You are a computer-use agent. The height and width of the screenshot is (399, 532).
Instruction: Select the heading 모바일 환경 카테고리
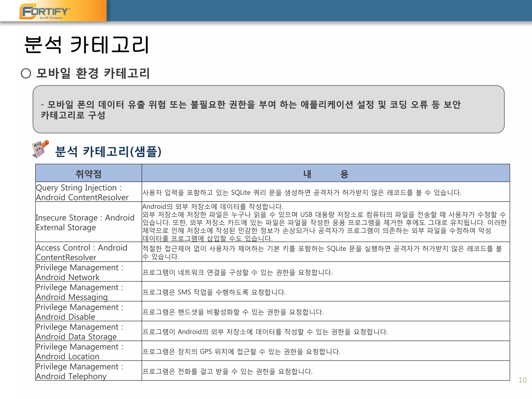(x=93, y=73)
